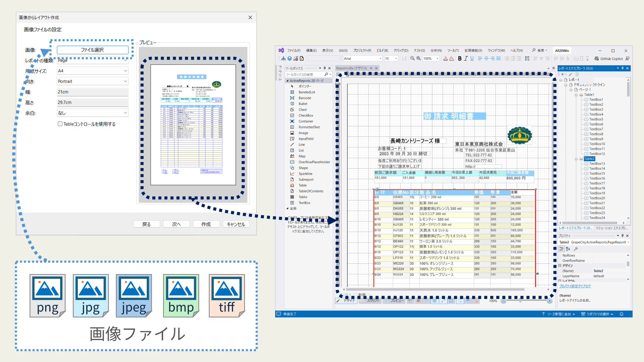This screenshot has height=362, width=644.
Task: Open the 用紙サイズ A4 dropdown
Action: (93, 71)
